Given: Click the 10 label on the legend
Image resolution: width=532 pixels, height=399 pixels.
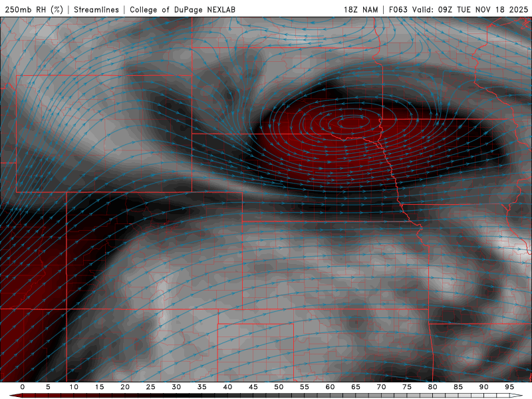Looking at the screenshot, I should pos(74,387).
